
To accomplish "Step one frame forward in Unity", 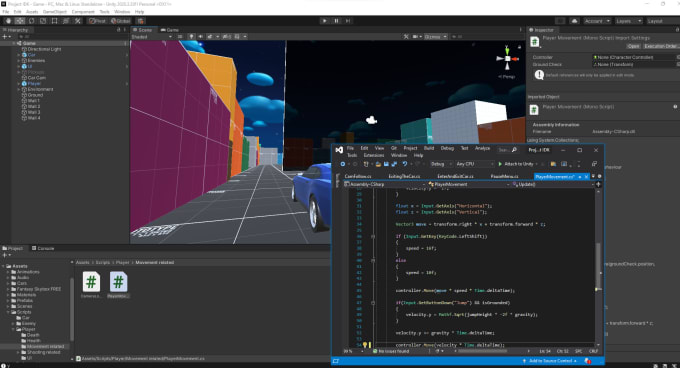I will [x=348, y=21].
